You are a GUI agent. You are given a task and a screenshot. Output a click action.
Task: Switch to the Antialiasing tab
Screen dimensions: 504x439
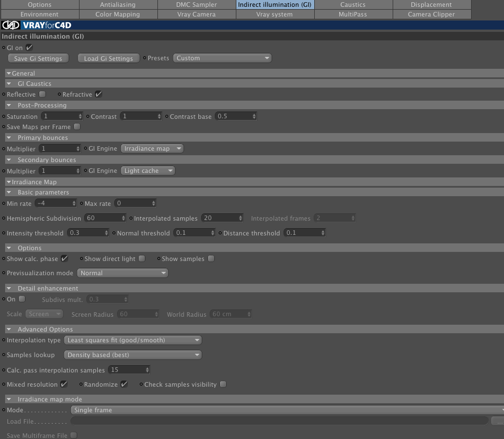coord(118,5)
